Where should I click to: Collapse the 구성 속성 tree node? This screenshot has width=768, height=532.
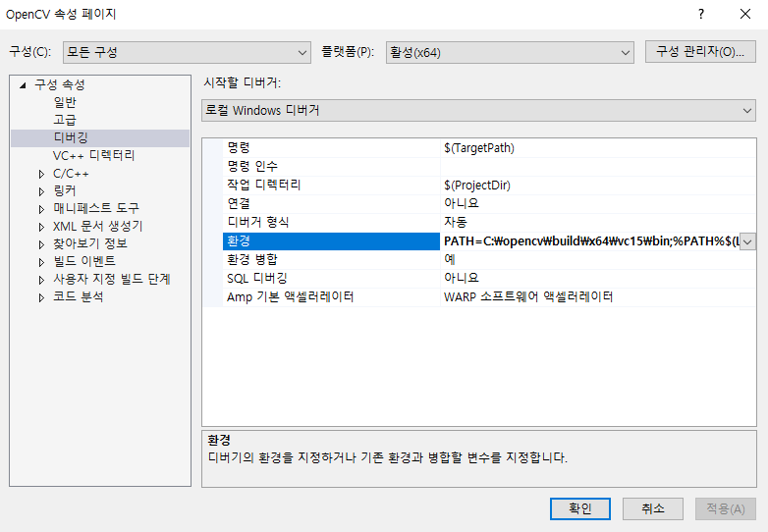23,85
